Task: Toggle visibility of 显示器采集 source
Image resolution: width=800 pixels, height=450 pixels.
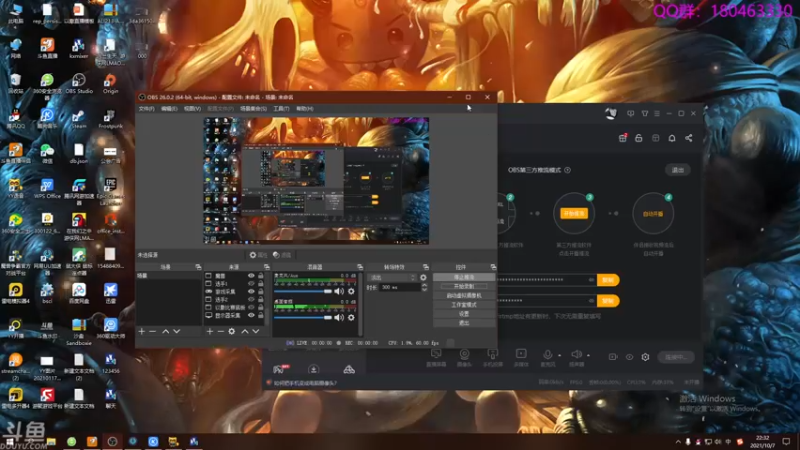Action: 251,315
